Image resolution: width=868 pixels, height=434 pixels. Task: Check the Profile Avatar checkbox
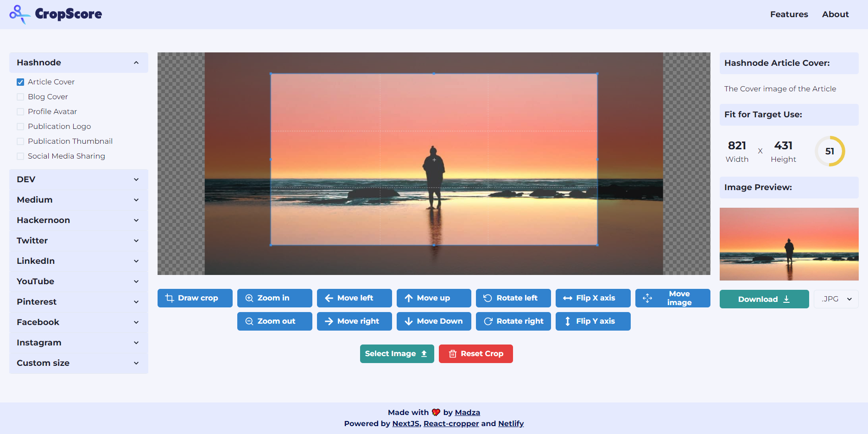pyautogui.click(x=20, y=112)
